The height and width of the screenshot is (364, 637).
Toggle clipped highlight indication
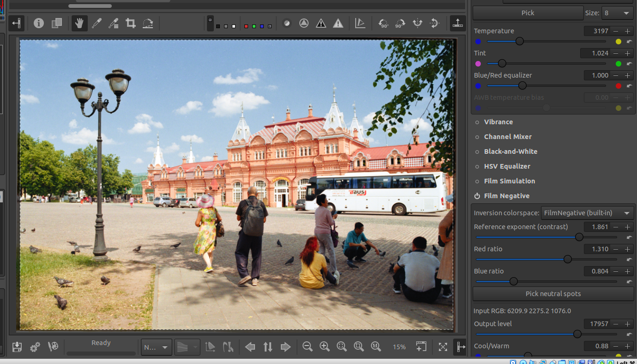[x=338, y=23]
